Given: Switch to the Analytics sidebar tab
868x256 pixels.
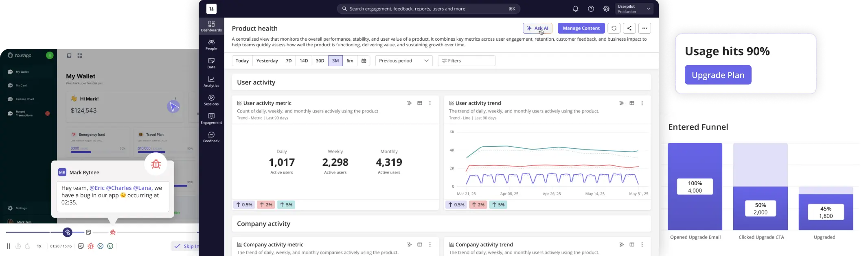Looking at the screenshot, I should [211, 82].
